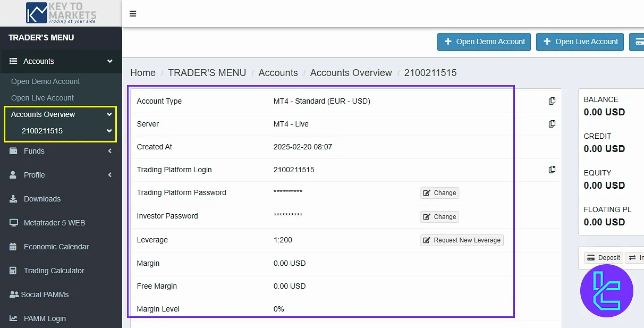Image resolution: width=644 pixels, height=328 pixels.
Task: Select the 2025-02-20 08:07 creation date
Action: [x=303, y=147]
